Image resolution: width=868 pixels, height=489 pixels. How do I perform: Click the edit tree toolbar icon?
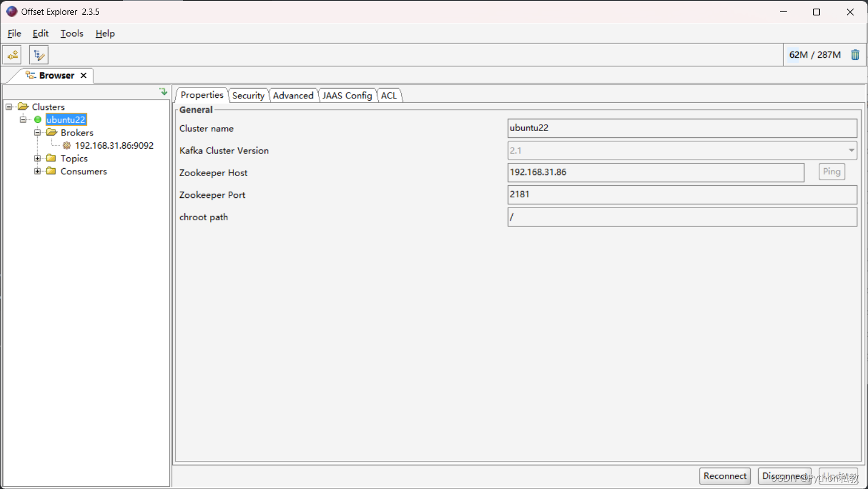[x=39, y=55]
